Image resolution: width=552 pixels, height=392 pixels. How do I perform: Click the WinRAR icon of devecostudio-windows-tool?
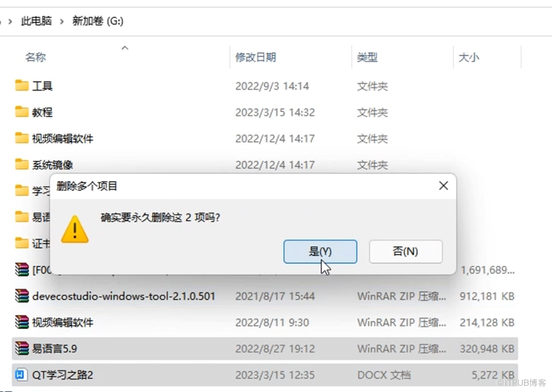pyautogui.click(x=22, y=296)
